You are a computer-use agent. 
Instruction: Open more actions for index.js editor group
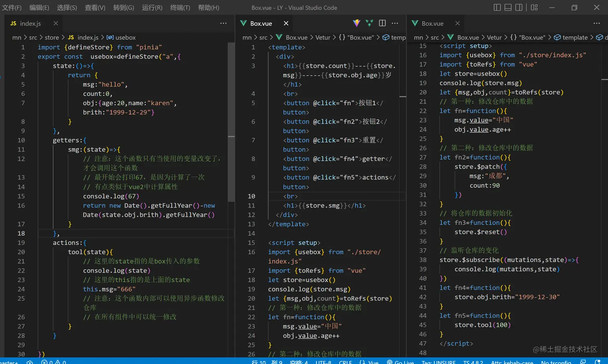pos(223,23)
